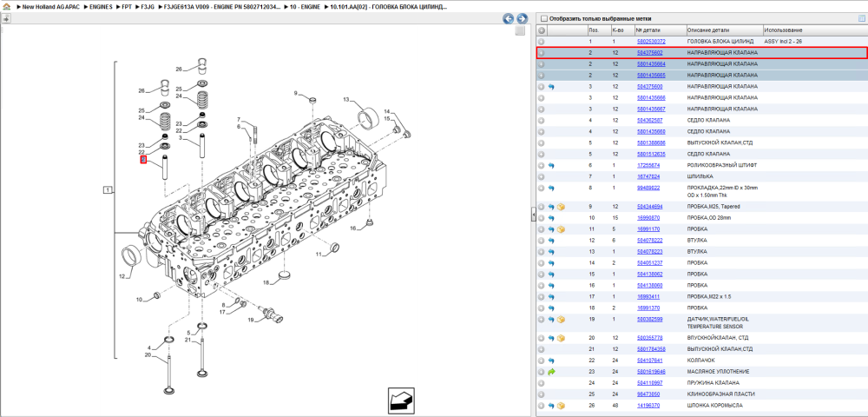Select 'КОЛПАЧОК' description cell
Screen dimensions: 868x417
click(700, 361)
